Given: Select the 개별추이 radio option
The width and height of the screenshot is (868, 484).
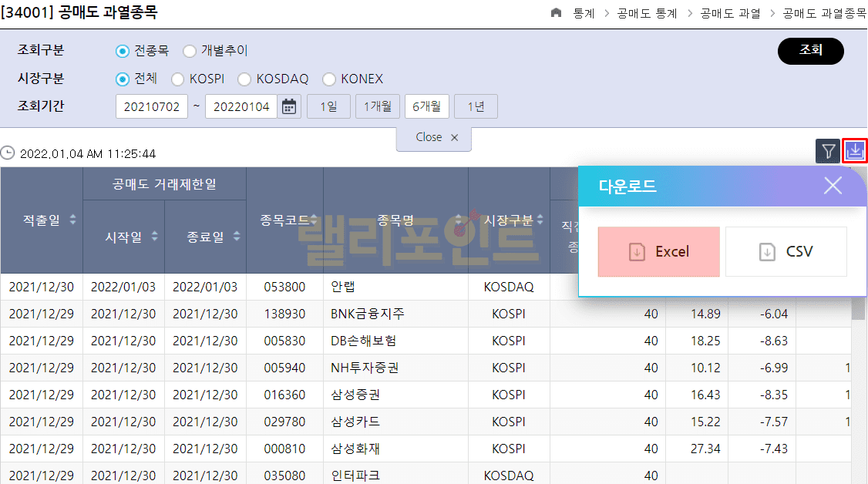Looking at the screenshot, I should (190, 51).
